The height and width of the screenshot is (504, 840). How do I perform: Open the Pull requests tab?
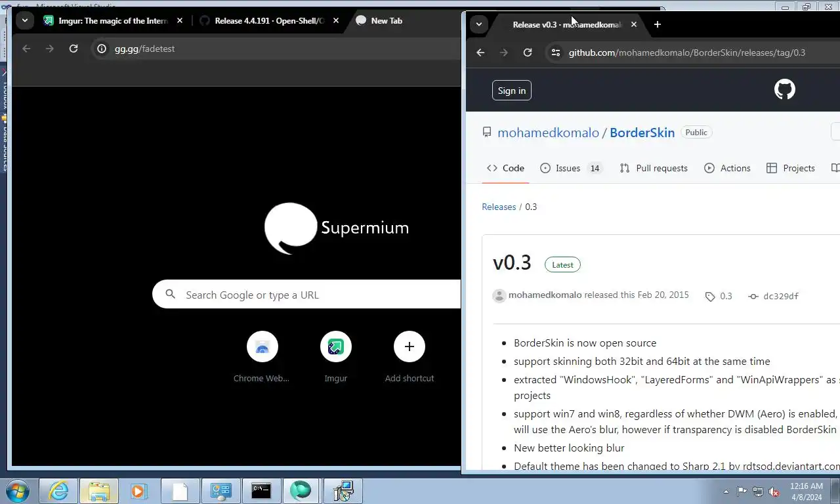(x=654, y=168)
